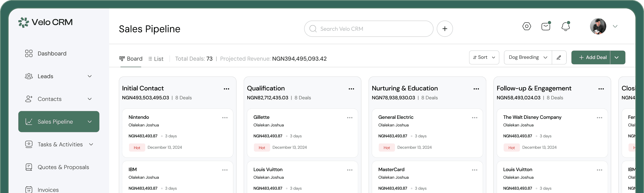The width and height of the screenshot is (644, 193).
Task: Switch to the List view tab
Action: pyautogui.click(x=156, y=59)
